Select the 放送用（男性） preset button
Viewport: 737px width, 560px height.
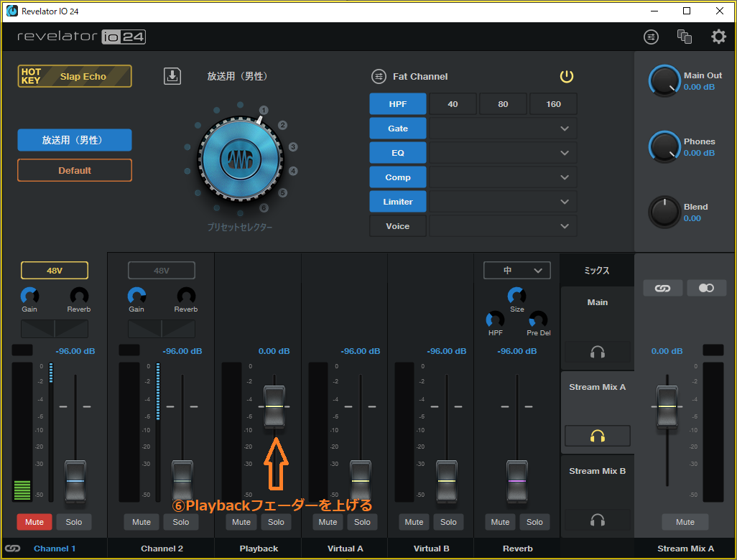[75, 140]
